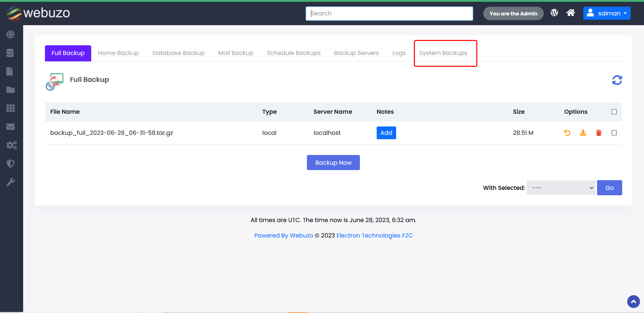Open the WordPress icon in header
The height and width of the screenshot is (313, 644).
pyautogui.click(x=554, y=13)
